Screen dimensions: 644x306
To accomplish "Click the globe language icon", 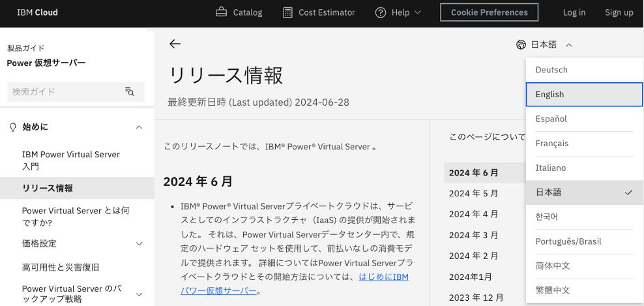I will [521, 45].
